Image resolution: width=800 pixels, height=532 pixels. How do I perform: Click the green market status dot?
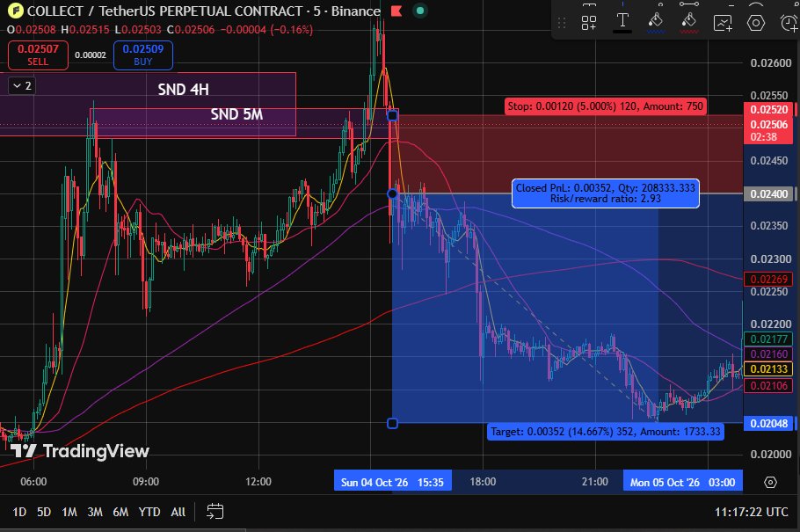click(x=420, y=11)
